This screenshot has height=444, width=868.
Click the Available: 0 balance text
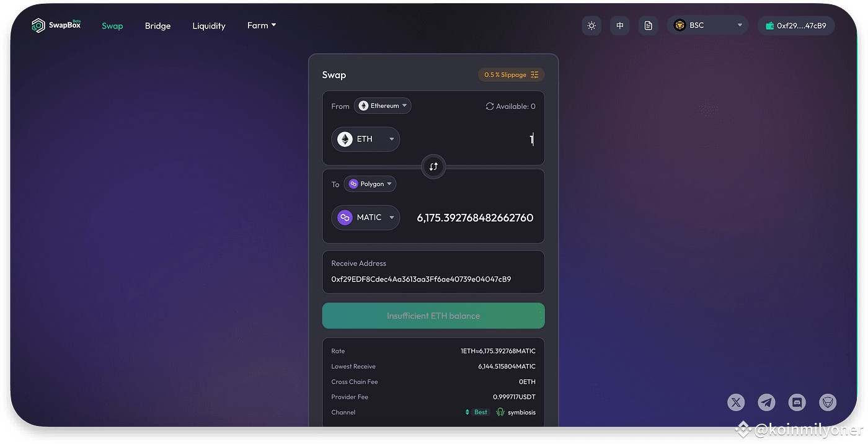click(x=516, y=106)
